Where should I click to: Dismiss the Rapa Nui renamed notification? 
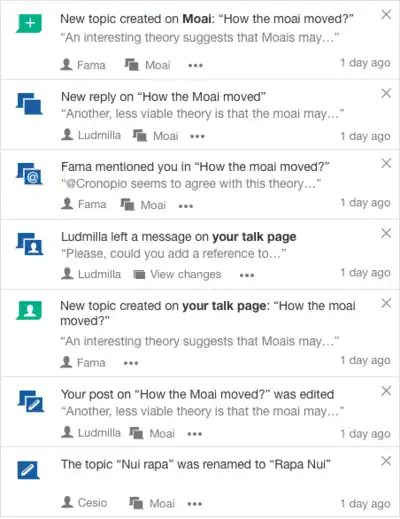tap(386, 461)
